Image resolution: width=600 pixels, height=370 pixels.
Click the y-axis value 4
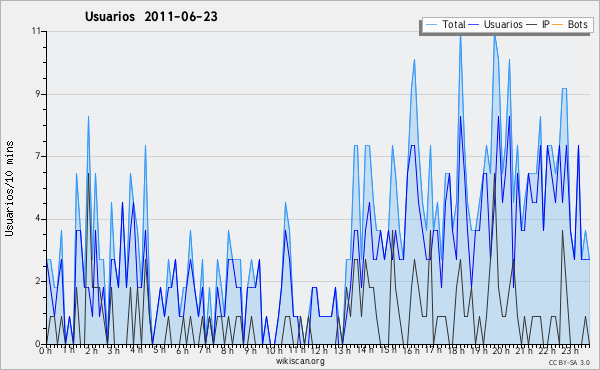click(x=38, y=219)
